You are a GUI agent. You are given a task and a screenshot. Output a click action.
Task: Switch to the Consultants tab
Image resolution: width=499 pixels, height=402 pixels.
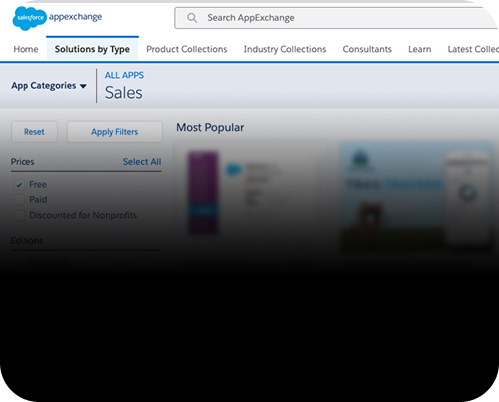click(x=367, y=49)
